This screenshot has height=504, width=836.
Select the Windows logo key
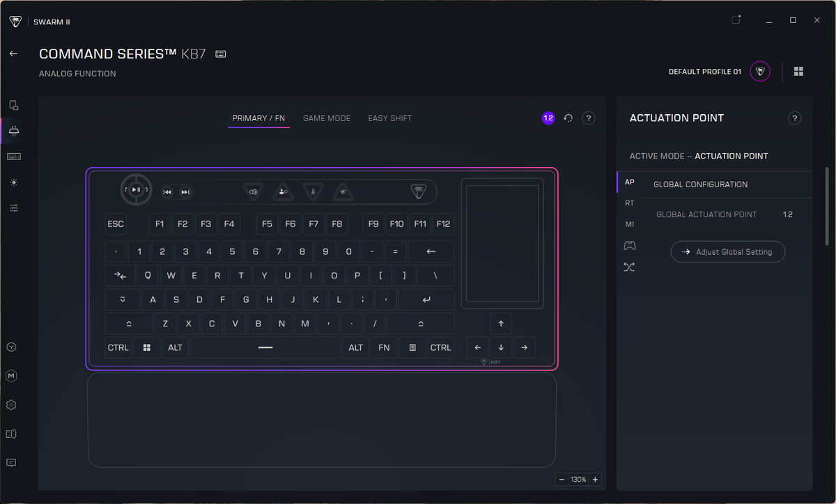coord(146,347)
